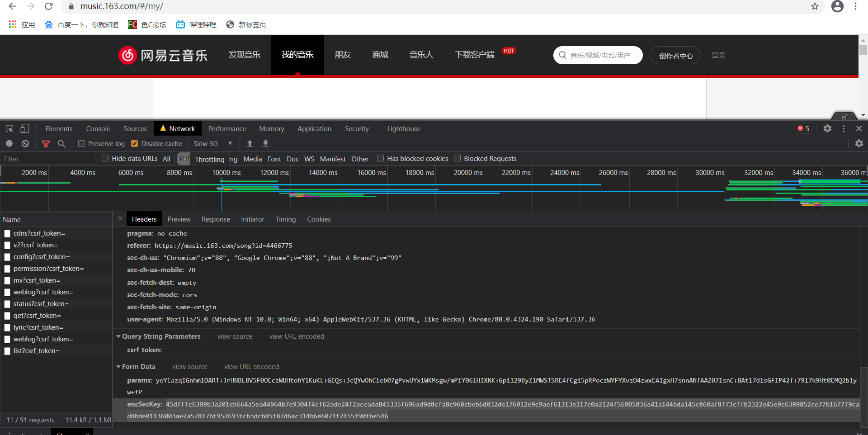
Task: Click view source beside Form Data
Action: pyautogui.click(x=190, y=367)
